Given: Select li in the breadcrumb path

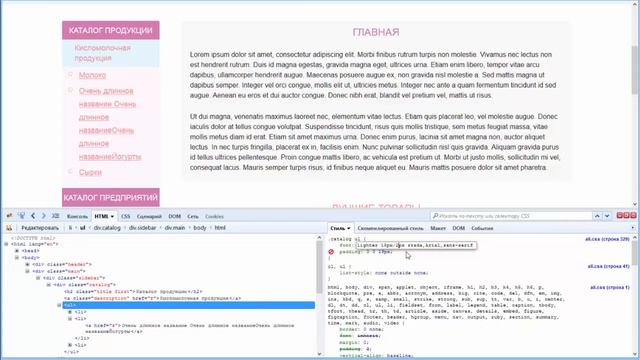Looking at the screenshot, I should 70,228.
